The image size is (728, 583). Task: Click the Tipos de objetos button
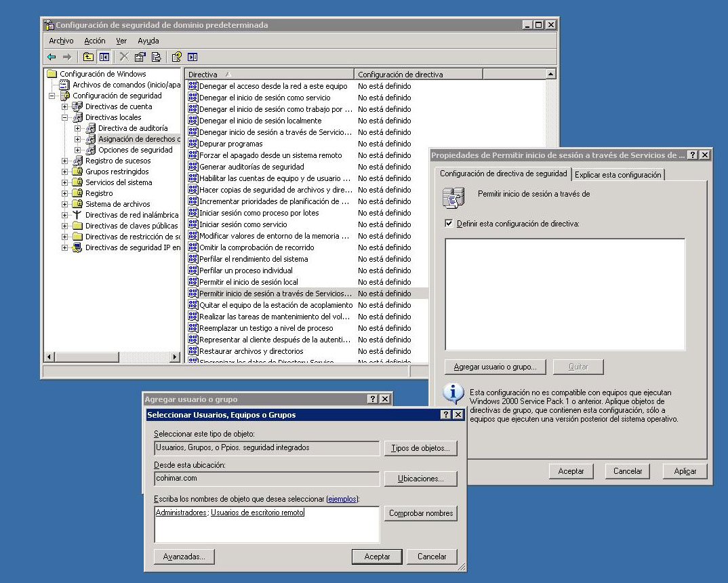click(420, 448)
